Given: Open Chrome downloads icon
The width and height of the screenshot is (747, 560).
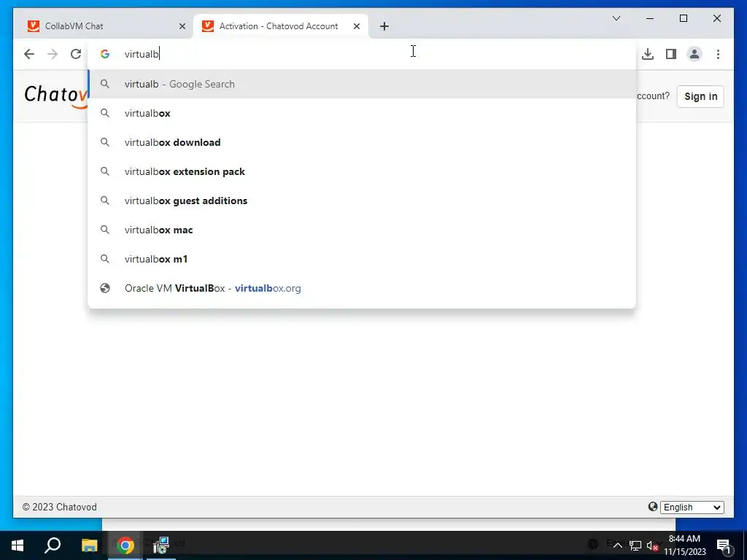Looking at the screenshot, I should 648,54.
